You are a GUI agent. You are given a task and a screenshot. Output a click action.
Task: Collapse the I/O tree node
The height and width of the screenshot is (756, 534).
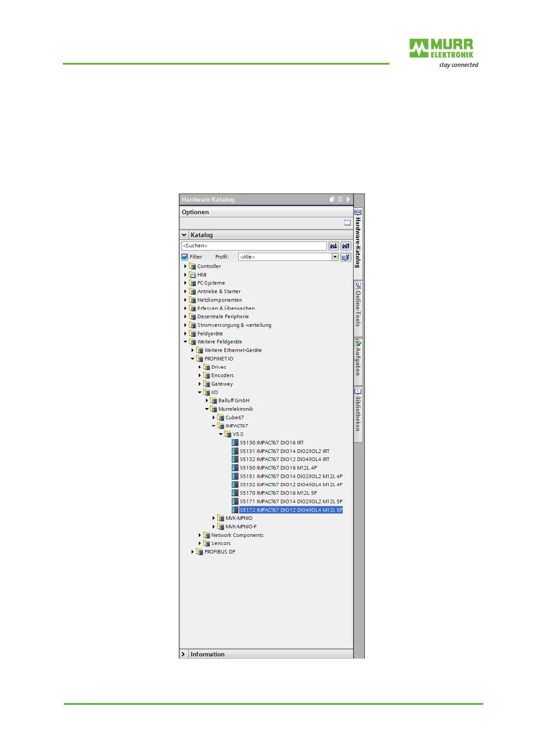(x=200, y=392)
